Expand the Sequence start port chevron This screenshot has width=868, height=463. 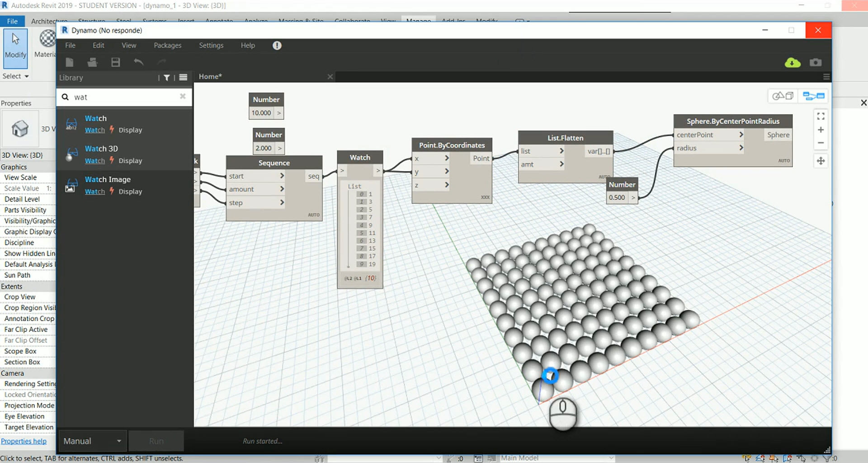tap(282, 176)
